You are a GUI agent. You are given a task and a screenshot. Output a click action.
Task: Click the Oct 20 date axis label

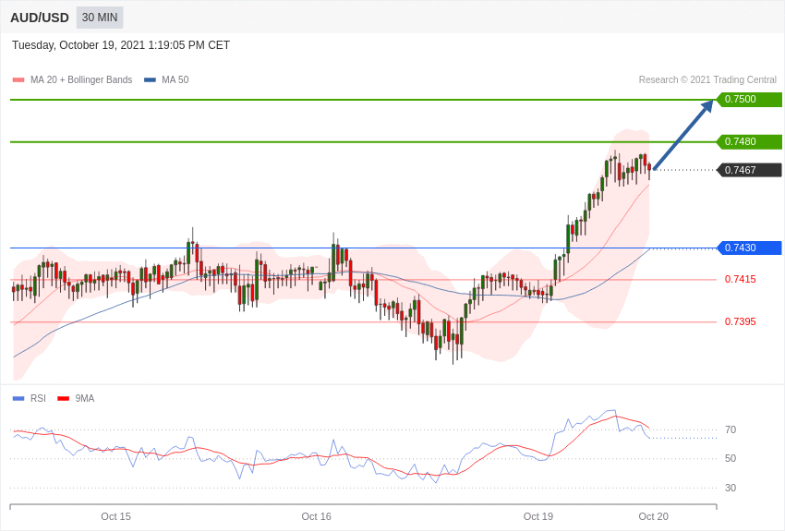pos(653,516)
